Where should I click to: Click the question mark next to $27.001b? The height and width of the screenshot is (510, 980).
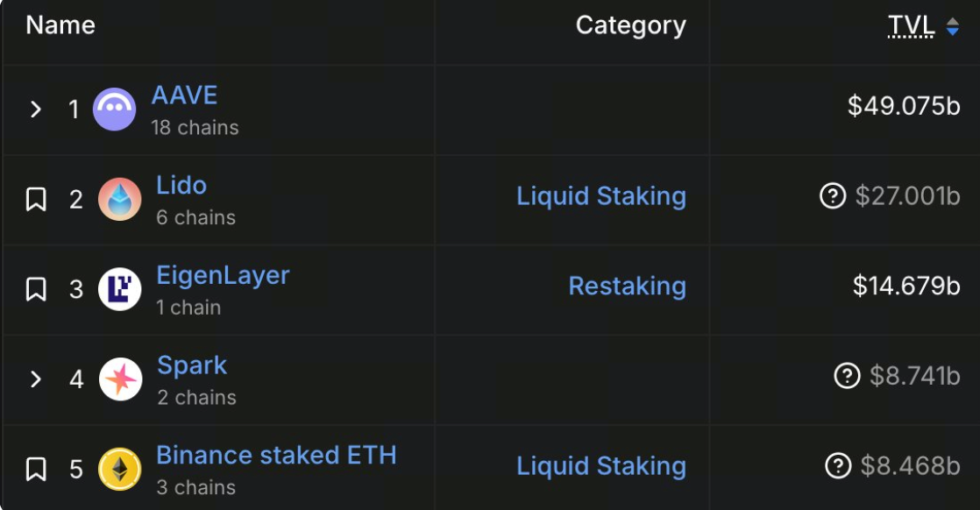pos(833,196)
